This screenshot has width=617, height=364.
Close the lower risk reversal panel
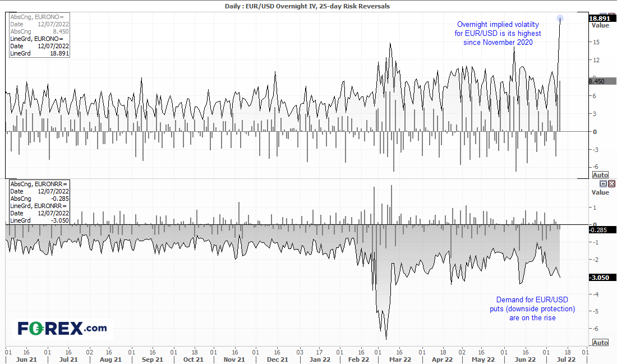[611, 183]
